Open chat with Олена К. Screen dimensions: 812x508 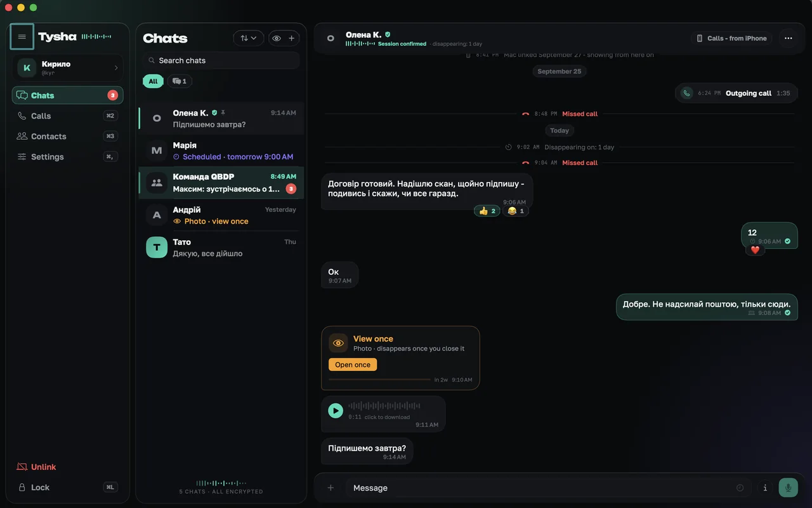(x=221, y=118)
